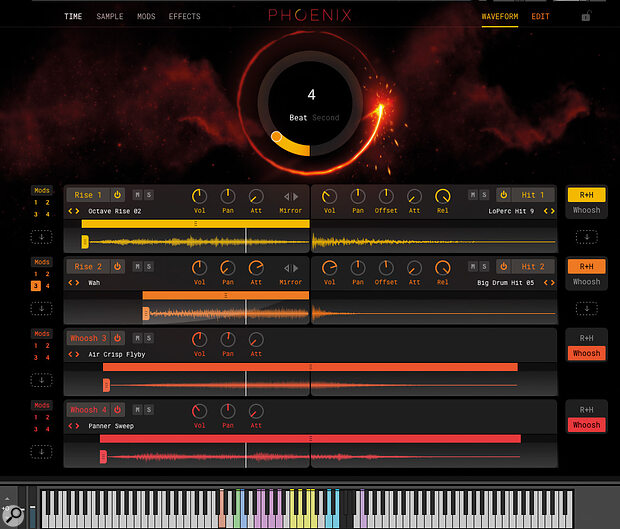Switch to the EDIT view
Viewport: 620px width, 529px height.
[540, 16]
